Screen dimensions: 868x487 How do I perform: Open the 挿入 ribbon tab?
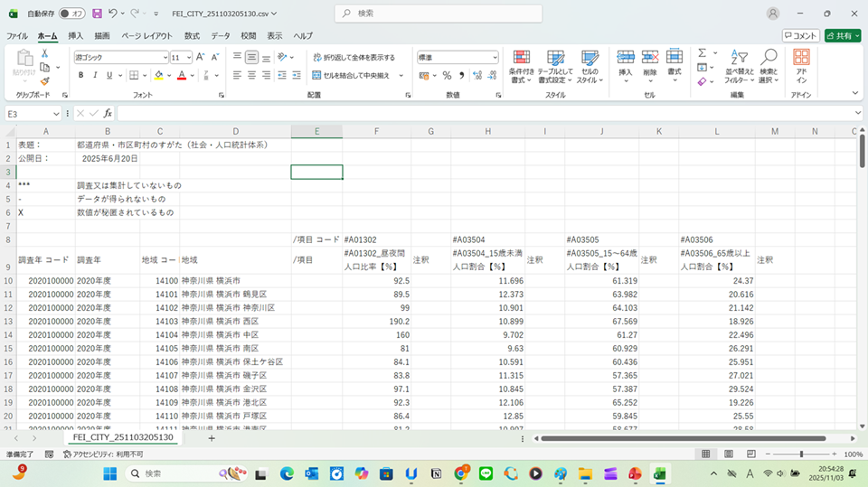[x=76, y=36]
